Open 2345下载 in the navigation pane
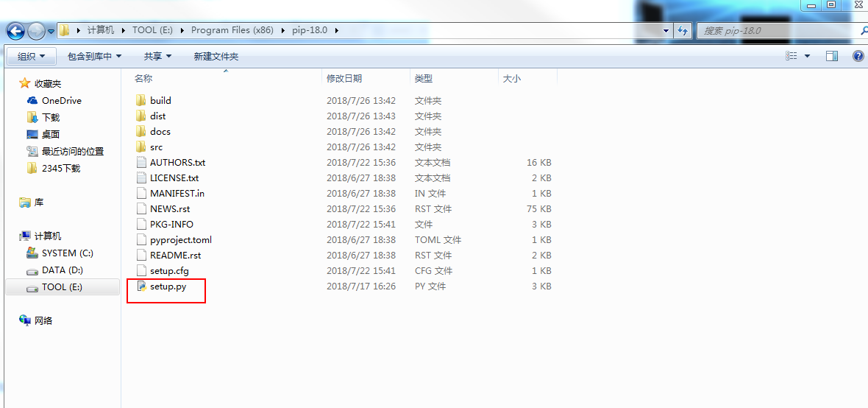The width and height of the screenshot is (868, 408). coord(61,168)
